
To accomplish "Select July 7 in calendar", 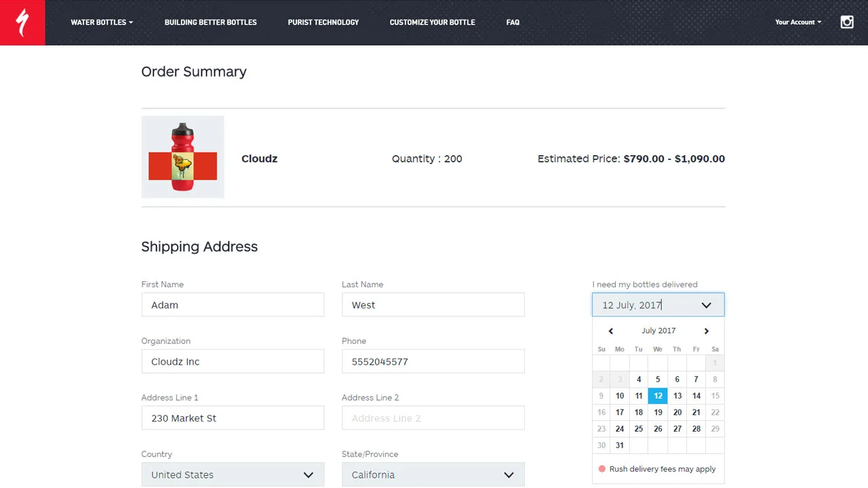I will coord(696,380).
